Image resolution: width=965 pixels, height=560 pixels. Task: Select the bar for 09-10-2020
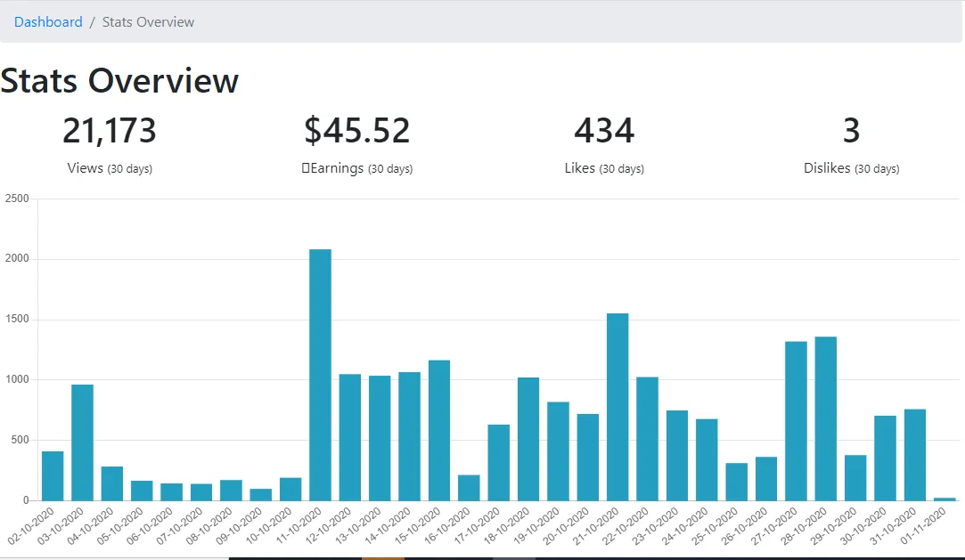[x=261, y=495]
